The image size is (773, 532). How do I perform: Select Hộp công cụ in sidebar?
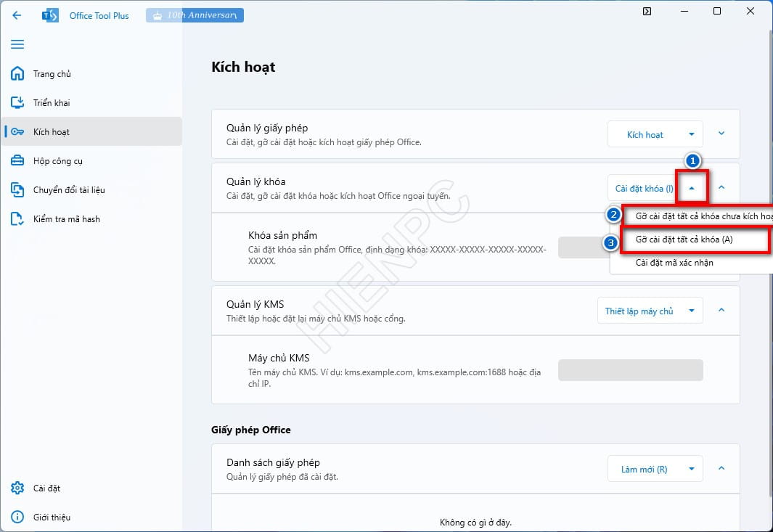(91, 160)
